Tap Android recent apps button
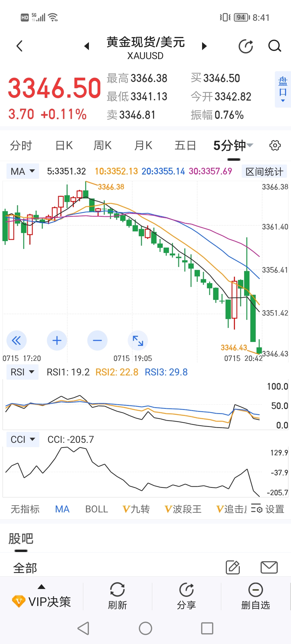Image resolution: width=291 pixels, height=644 pixels. 207,628
